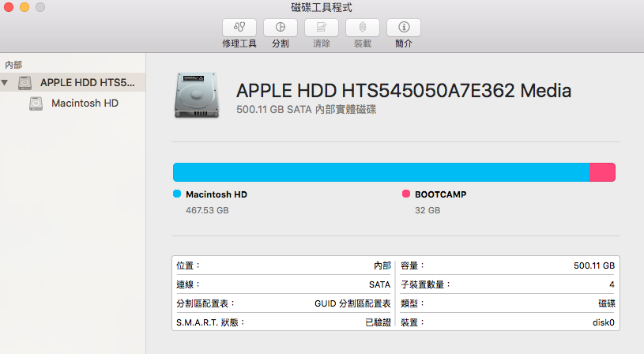The image size is (644, 354).
Task: Click the 連線 value SATA
Action: pos(379,284)
